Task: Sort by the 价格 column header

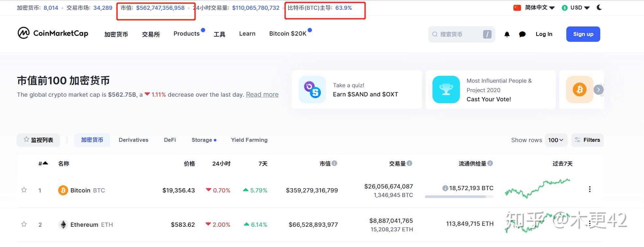Action: 189,163
